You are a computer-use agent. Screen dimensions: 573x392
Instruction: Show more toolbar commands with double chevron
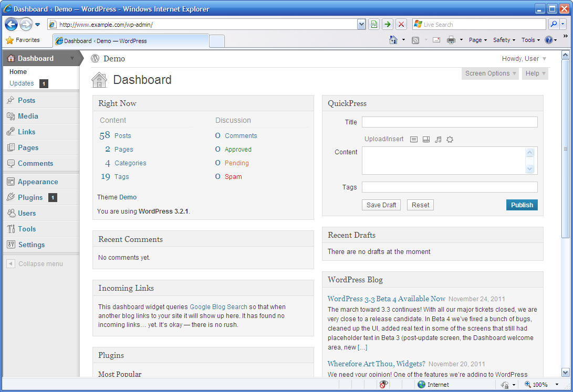565,36
